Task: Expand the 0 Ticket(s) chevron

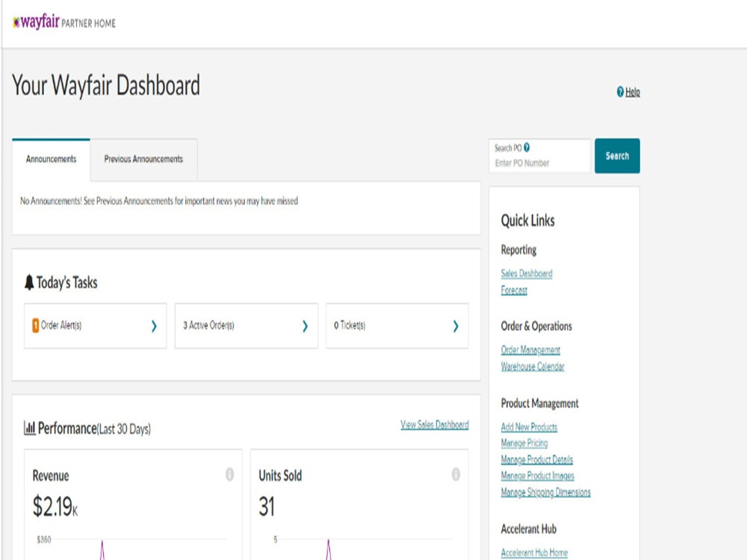Action: (456, 326)
